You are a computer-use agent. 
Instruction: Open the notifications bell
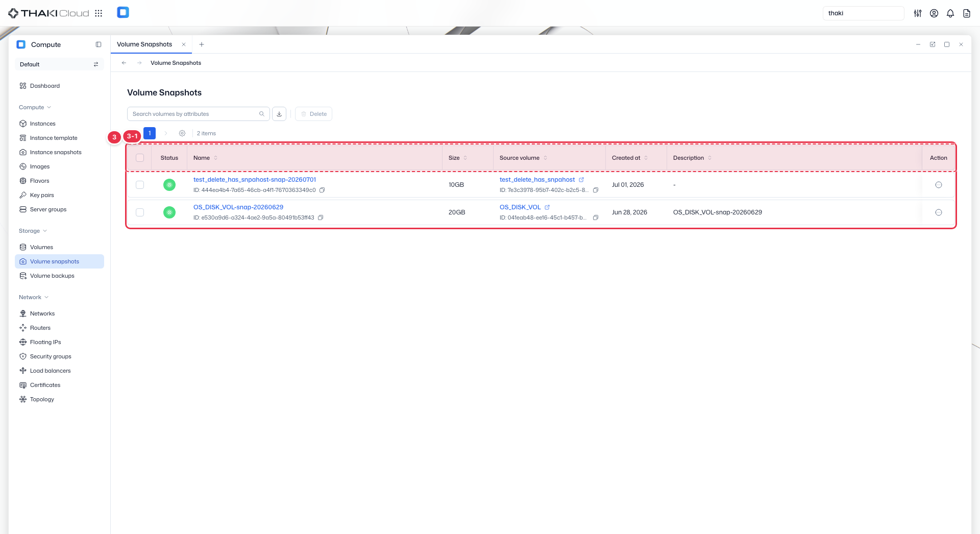[x=950, y=13]
